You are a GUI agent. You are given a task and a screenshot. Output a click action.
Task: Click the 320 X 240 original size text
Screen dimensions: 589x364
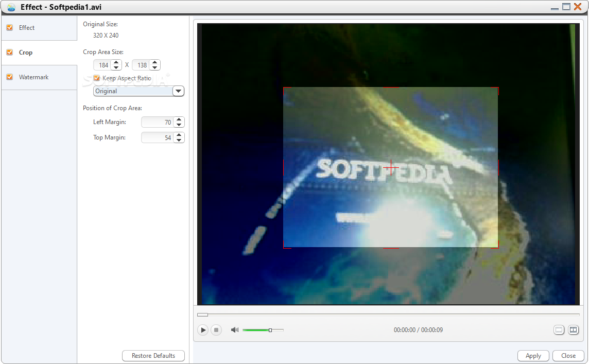tap(106, 36)
